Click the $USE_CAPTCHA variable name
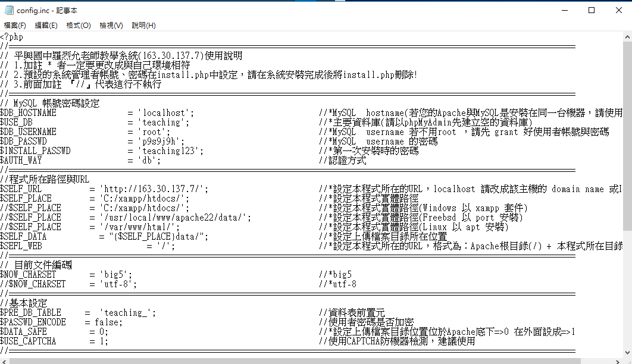Viewport: 632px width, 364px height. [x=28, y=341]
